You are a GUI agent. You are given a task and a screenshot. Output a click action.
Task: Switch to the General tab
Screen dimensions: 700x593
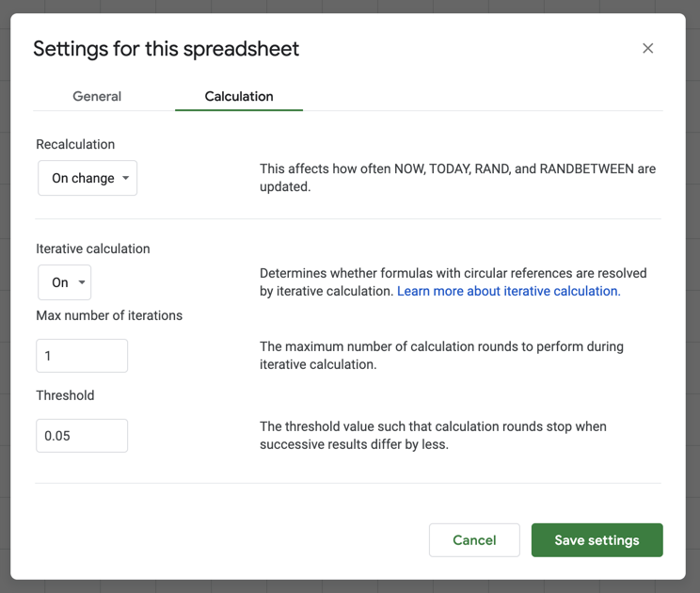[x=97, y=96]
